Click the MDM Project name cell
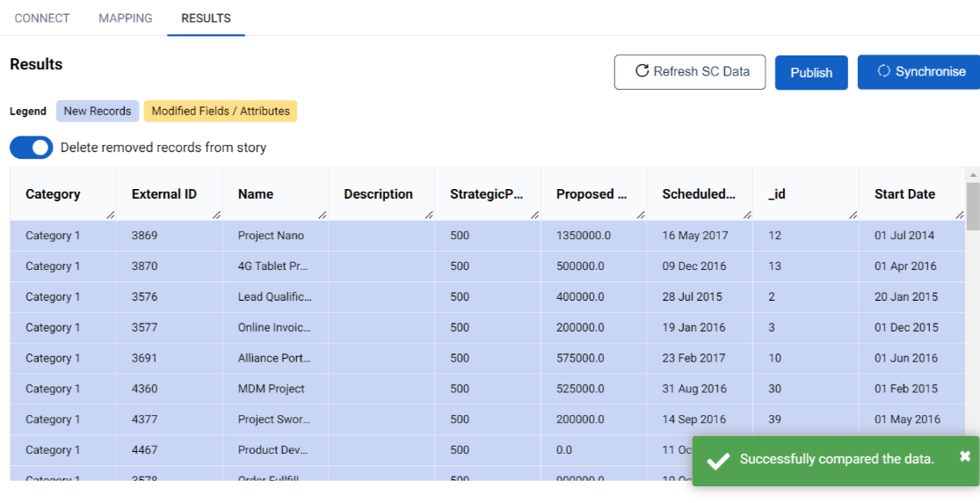980x503 pixels. click(276, 390)
